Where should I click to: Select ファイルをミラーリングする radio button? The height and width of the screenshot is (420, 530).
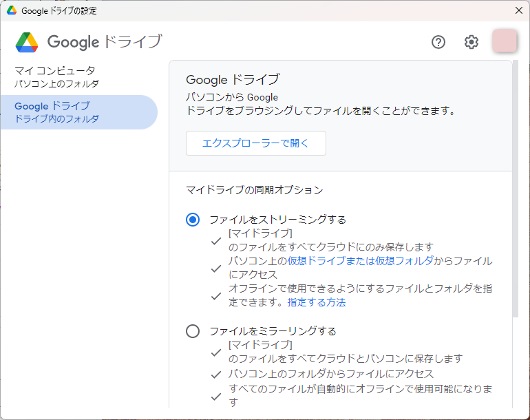193,331
